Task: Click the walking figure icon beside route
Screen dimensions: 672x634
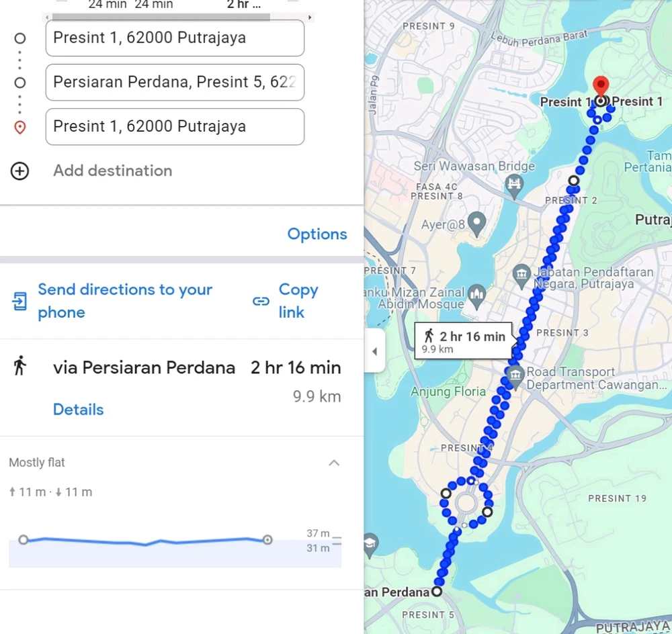Action: click(19, 366)
